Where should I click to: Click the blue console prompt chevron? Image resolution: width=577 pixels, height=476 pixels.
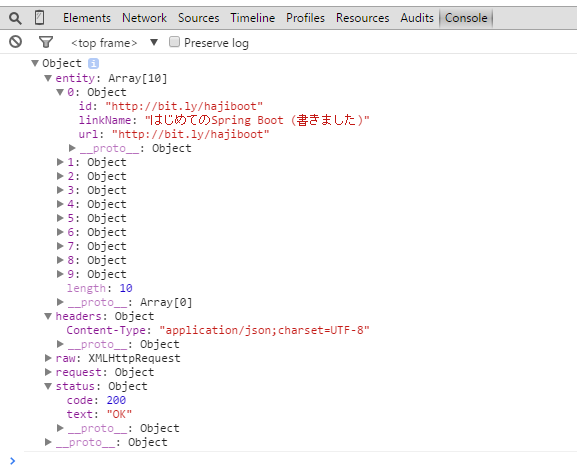tap(13, 461)
